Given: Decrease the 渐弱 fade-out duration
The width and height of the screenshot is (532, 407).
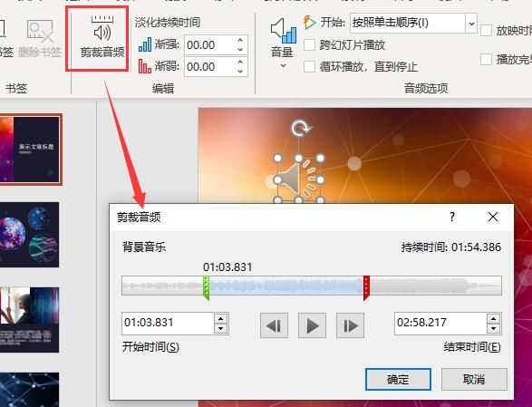Looking at the screenshot, I should click(240, 71).
